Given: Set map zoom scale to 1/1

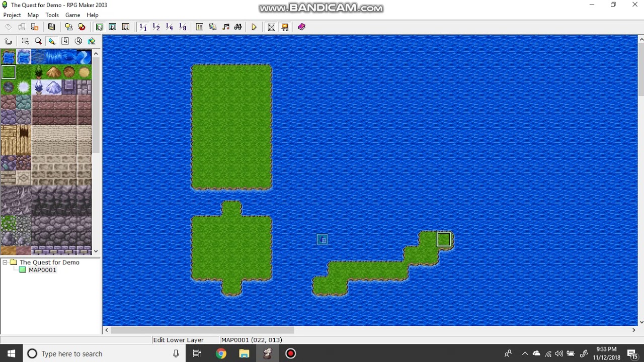Looking at the screenshot, I should pos(143,27).
